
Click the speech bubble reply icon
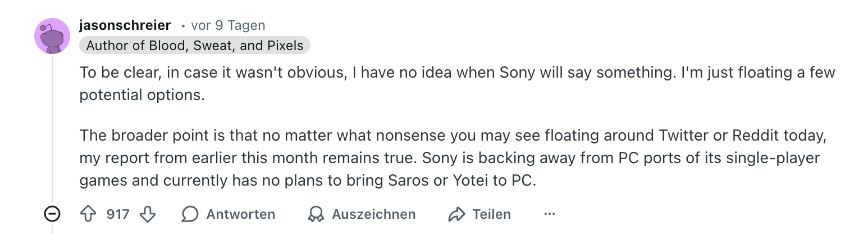190,214
